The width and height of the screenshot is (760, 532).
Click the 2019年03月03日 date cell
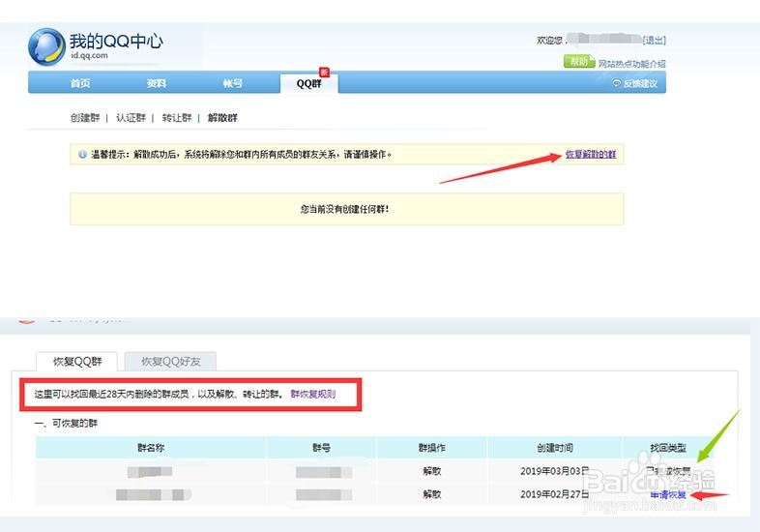click(554, 471)
